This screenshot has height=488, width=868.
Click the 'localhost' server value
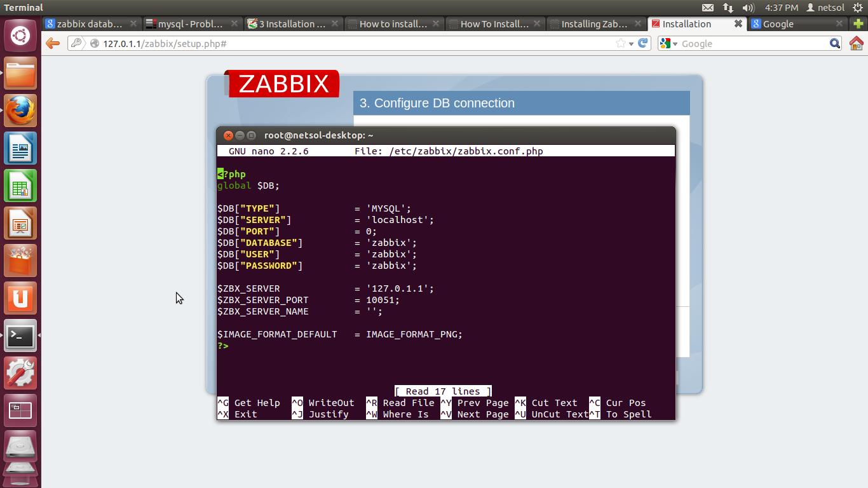click(x=400, y=220)
